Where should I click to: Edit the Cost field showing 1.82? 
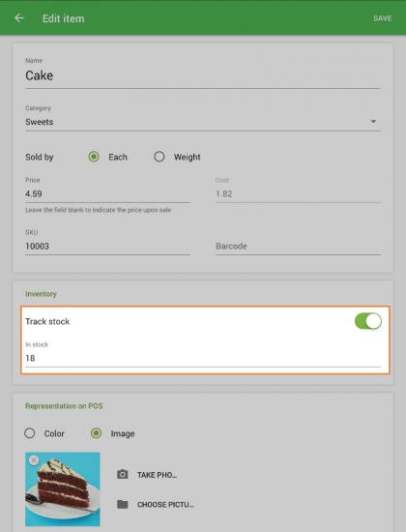point(298,193)
